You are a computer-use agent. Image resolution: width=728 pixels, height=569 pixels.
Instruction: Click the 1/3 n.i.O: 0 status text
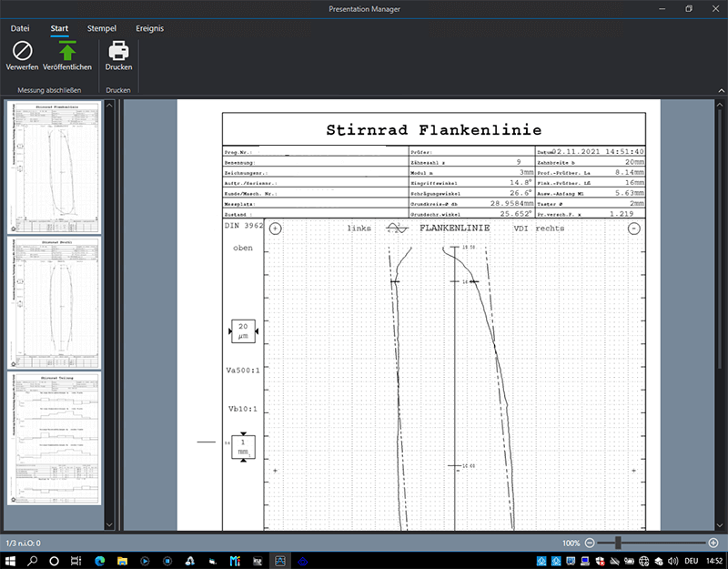(24, 543)
